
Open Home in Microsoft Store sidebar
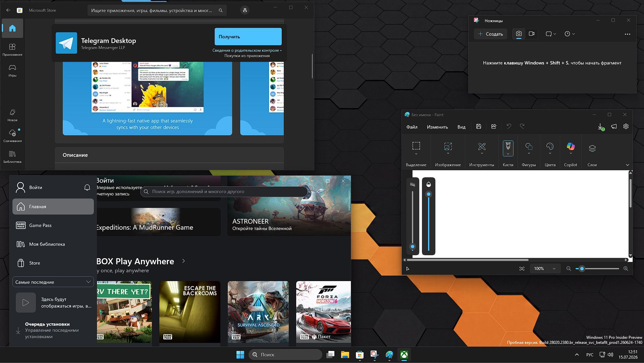tap(12, 28)
